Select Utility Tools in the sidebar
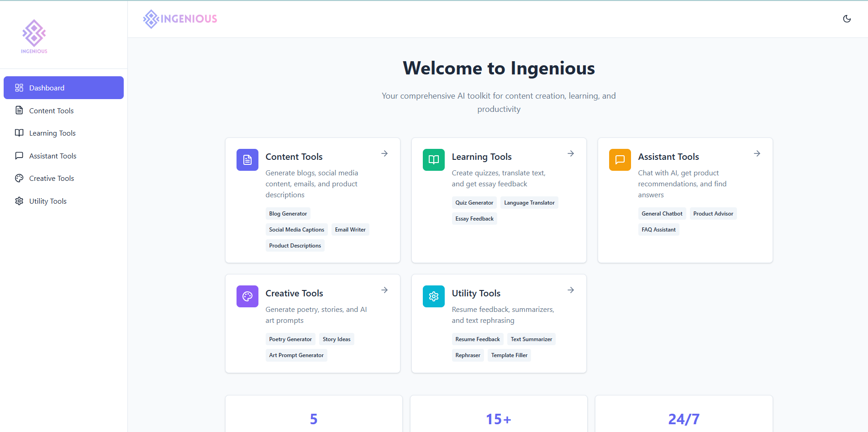 pyautogui.click(x=47, y=201)
